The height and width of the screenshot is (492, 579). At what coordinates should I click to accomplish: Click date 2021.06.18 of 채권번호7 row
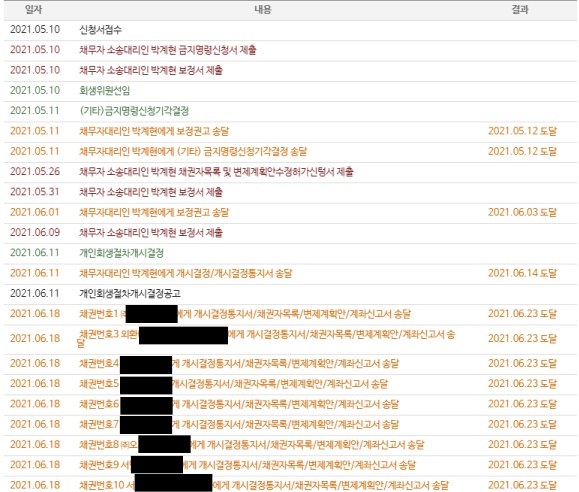coord(35,425)
